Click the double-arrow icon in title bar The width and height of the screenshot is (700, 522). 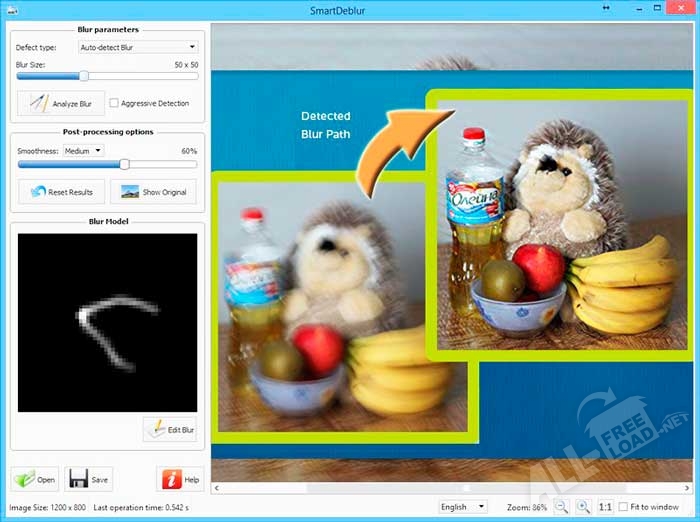click(605, 8)
